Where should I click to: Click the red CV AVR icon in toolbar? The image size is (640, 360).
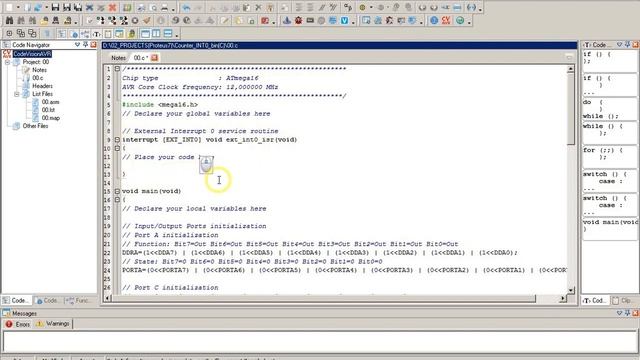pos(446,20)
